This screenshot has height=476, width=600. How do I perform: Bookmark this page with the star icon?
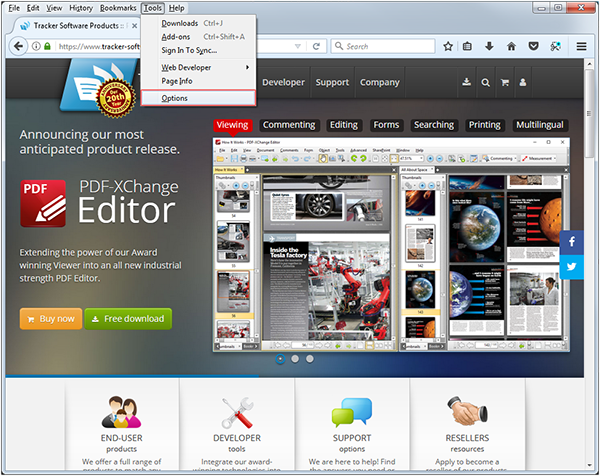(x=448, y=46)
